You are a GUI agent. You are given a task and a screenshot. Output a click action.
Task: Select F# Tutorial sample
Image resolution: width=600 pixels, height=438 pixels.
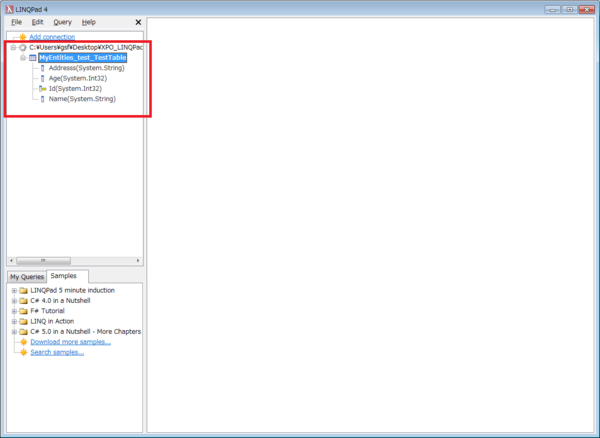point(47,311)
